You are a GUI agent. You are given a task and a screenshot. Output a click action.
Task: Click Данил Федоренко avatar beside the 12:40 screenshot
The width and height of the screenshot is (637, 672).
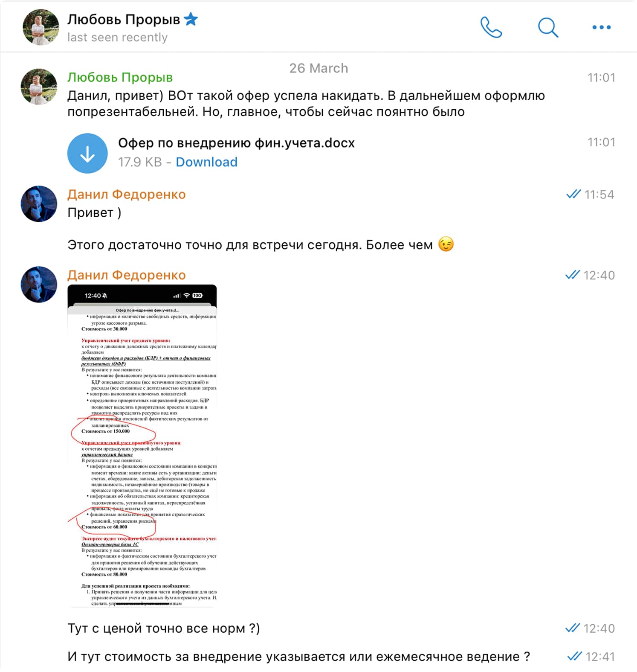[39, 284]
